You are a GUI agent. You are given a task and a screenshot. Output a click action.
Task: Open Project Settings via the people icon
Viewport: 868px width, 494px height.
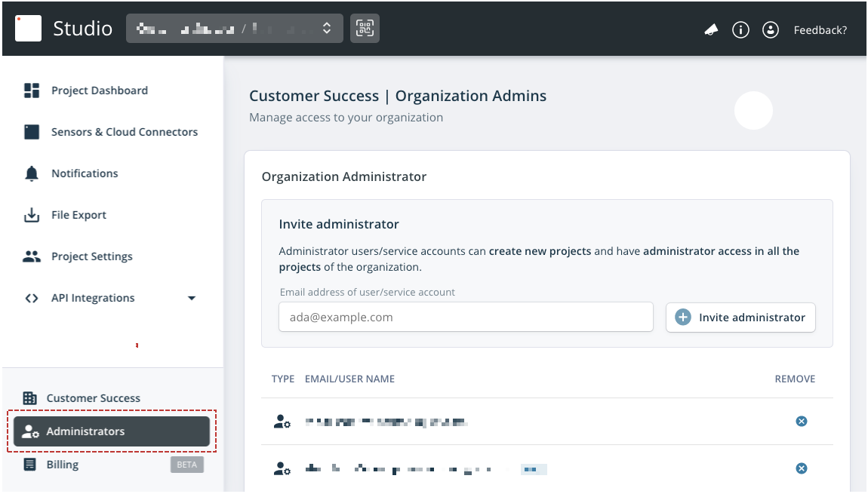click(x=31, y=256)
